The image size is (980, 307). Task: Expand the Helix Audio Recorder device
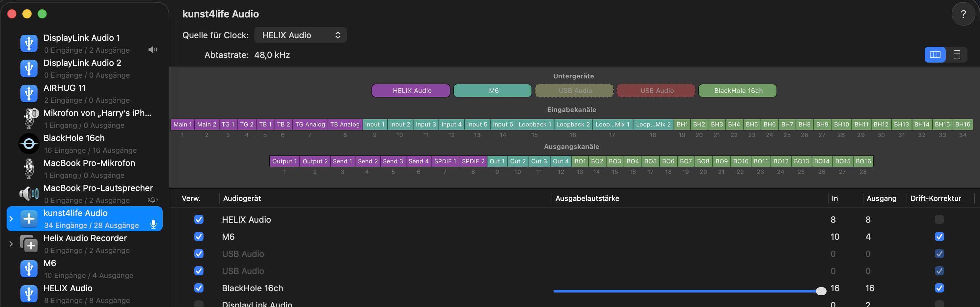pyautogui.click(x=11, y=244)
